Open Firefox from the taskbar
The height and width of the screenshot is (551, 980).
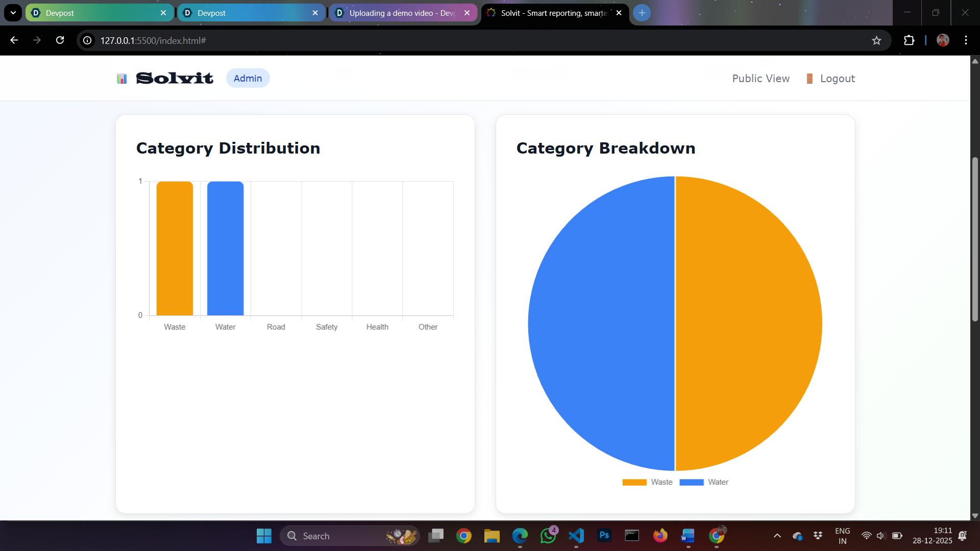pyautogui.click(x=660, y=536)
